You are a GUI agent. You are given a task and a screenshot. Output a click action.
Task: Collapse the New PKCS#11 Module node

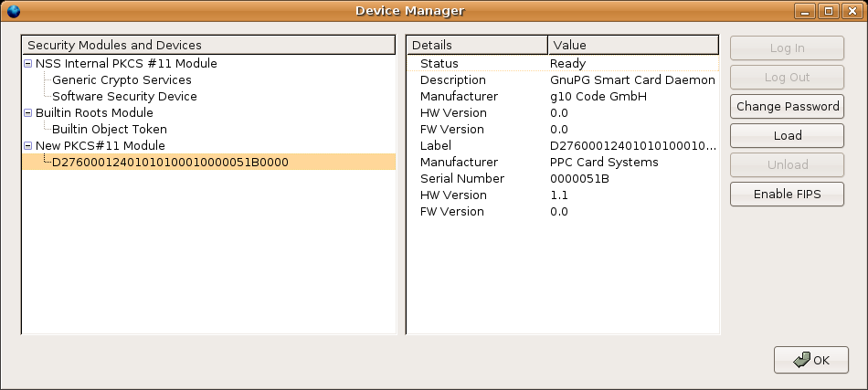[27, 146]
